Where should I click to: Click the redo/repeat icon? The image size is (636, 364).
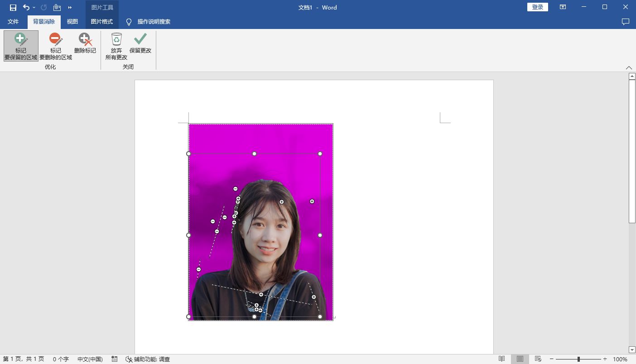(x=43, y=7)
